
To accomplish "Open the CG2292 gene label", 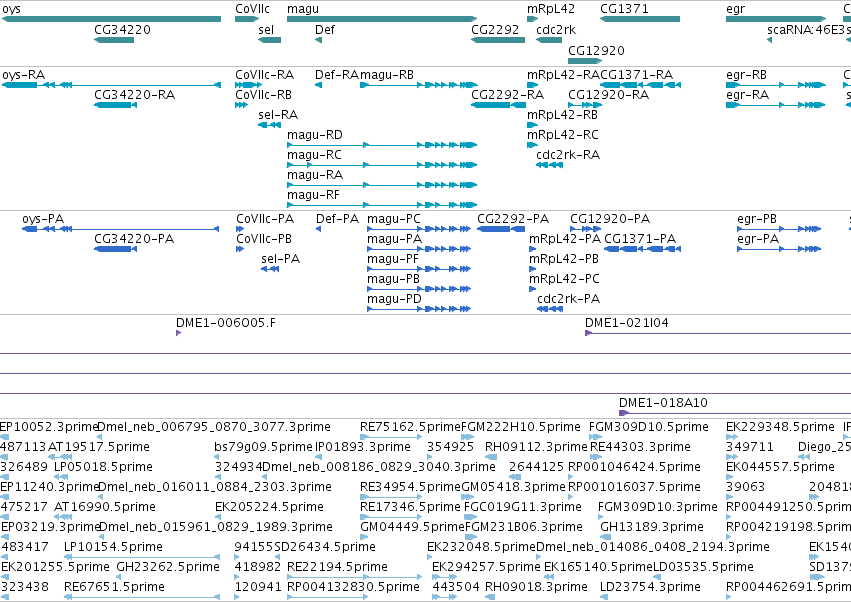I will pyautogui.click(x=495, y=30).
